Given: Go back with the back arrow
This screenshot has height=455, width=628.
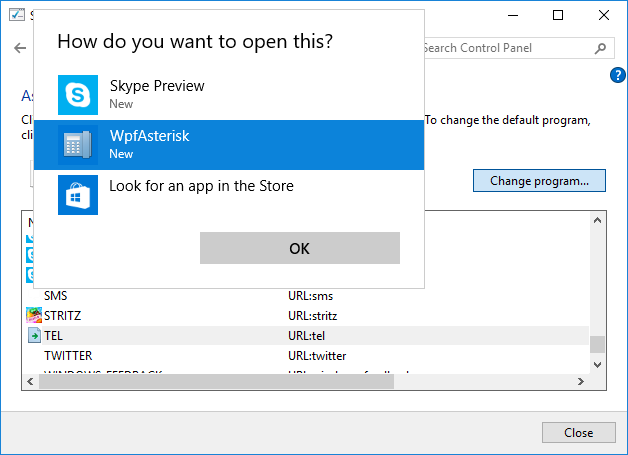Looking at the screenshot, I should 20,48.
